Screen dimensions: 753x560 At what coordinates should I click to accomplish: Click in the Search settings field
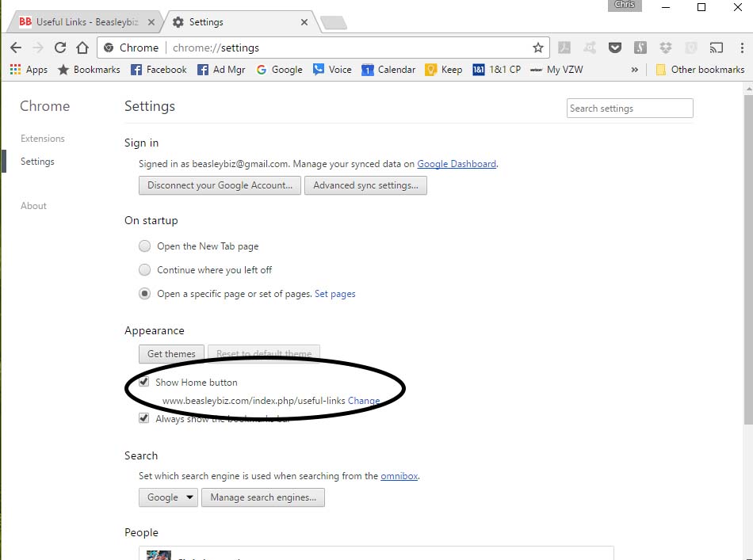(x=630, y=109)
